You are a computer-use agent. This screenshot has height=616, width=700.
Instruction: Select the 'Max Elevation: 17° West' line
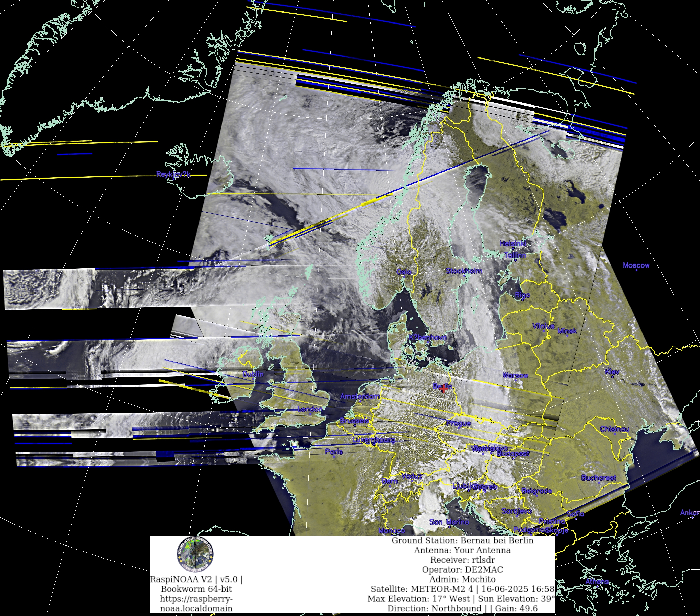(x=461, y=599)
